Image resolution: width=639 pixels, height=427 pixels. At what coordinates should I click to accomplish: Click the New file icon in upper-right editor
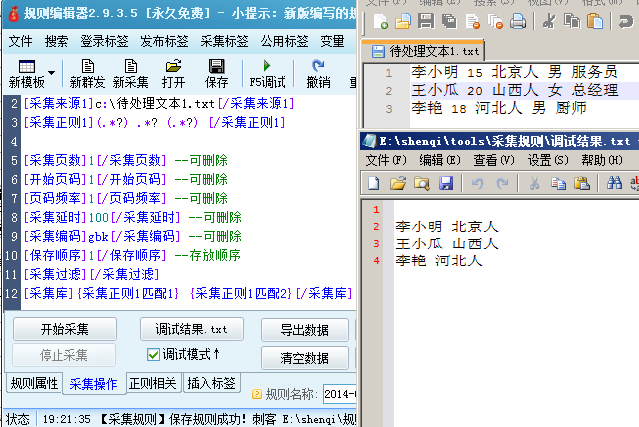[x=380, y=21]
